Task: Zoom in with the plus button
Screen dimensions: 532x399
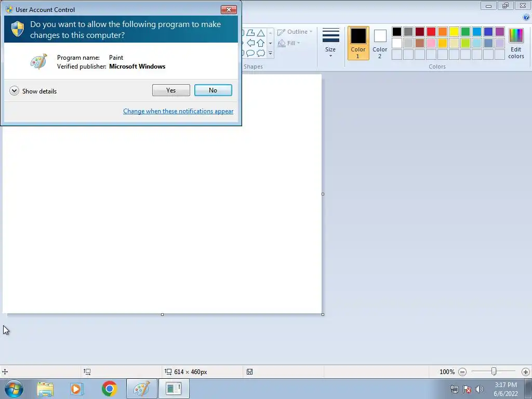Action: point(526,372)
